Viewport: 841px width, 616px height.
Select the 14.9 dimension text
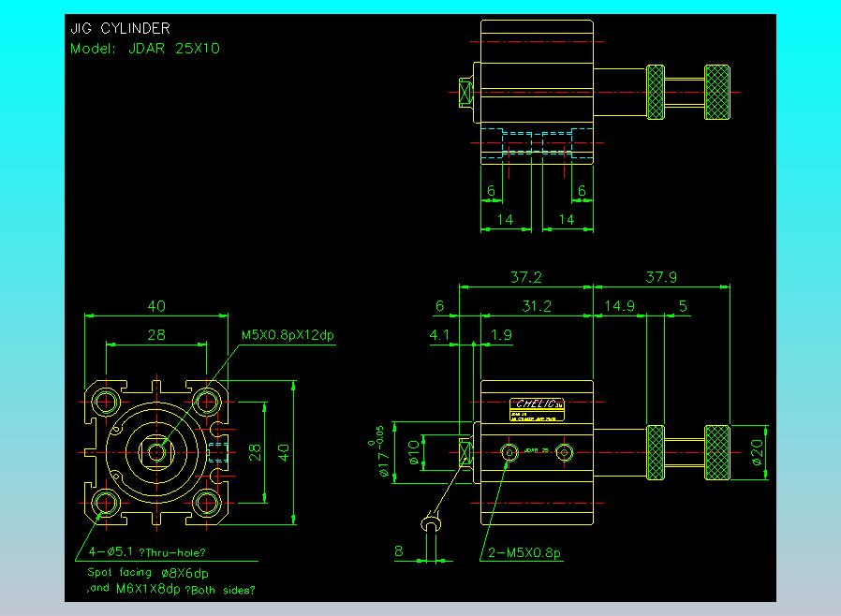point(619,306)
